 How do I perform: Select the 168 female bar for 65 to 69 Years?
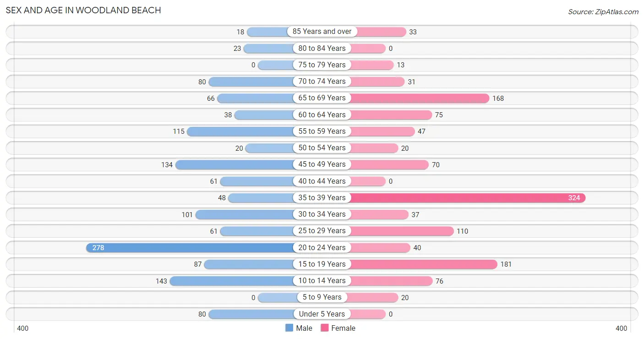tap(418, 98)
